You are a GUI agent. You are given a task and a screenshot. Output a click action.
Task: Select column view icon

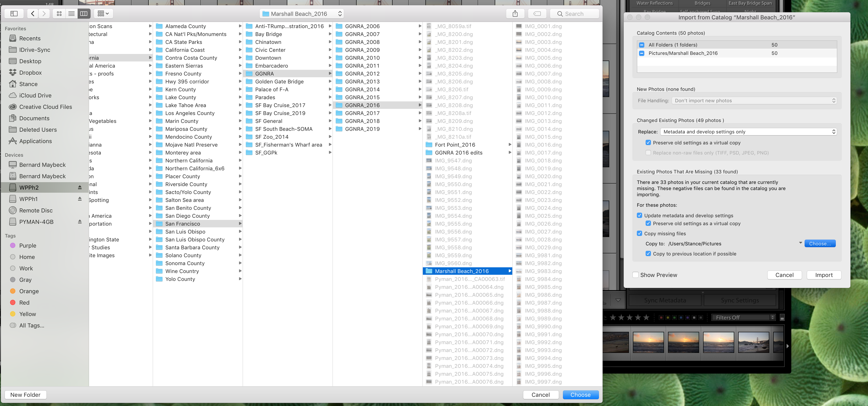84,13
